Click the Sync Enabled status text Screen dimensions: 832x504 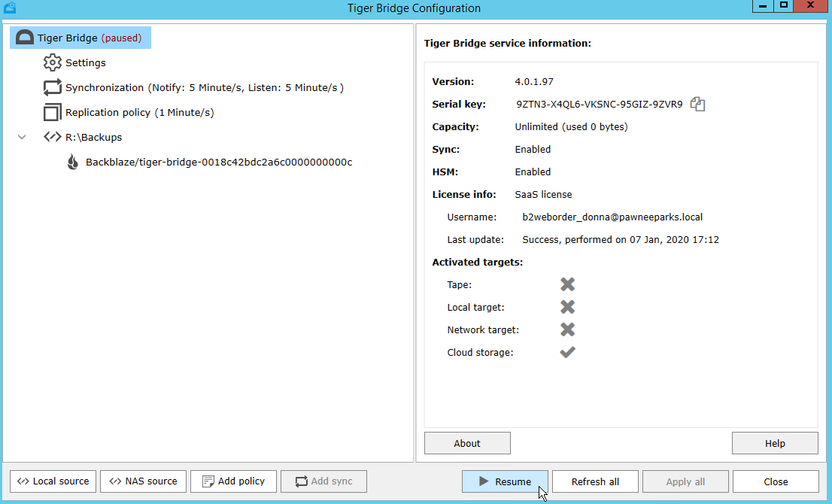point(533,150)
